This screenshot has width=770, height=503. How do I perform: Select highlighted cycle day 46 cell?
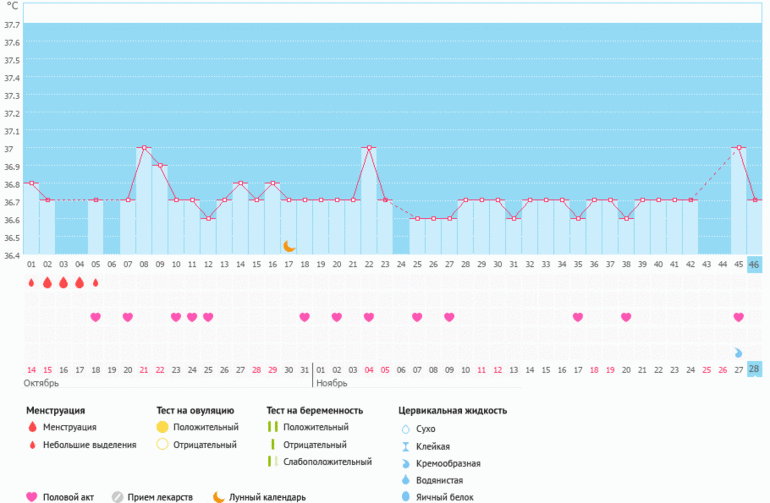point(754,264)
